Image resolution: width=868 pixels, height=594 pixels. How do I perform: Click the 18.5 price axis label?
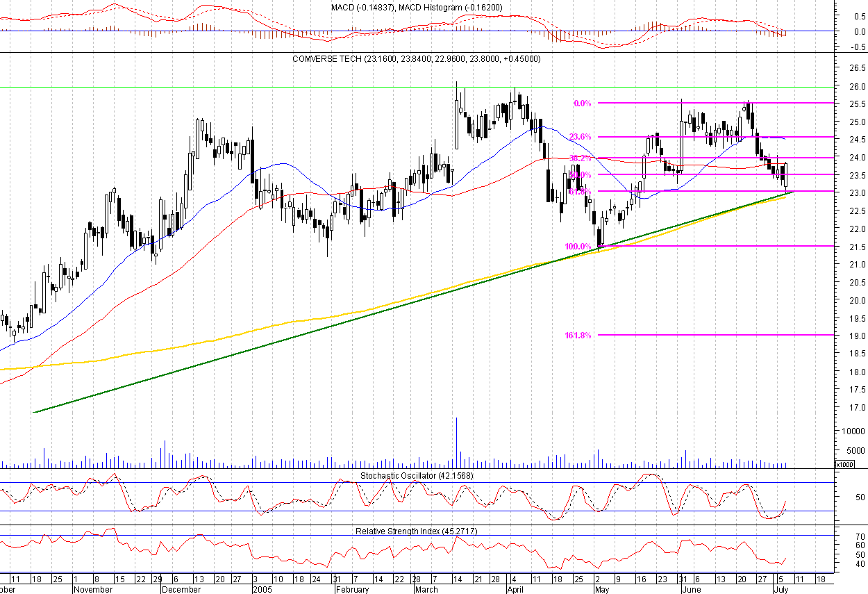(x=856, y=354)
